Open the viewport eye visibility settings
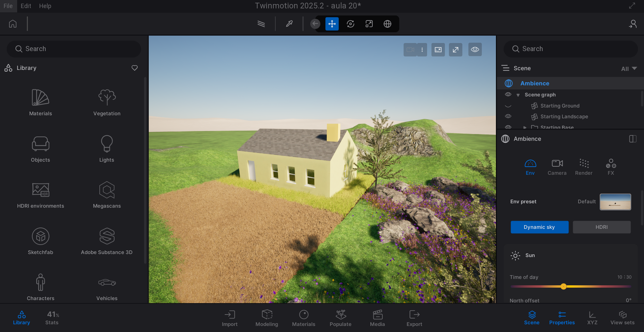Image resolution: width=644 pixels, height=332 pixels. [475, 50]
